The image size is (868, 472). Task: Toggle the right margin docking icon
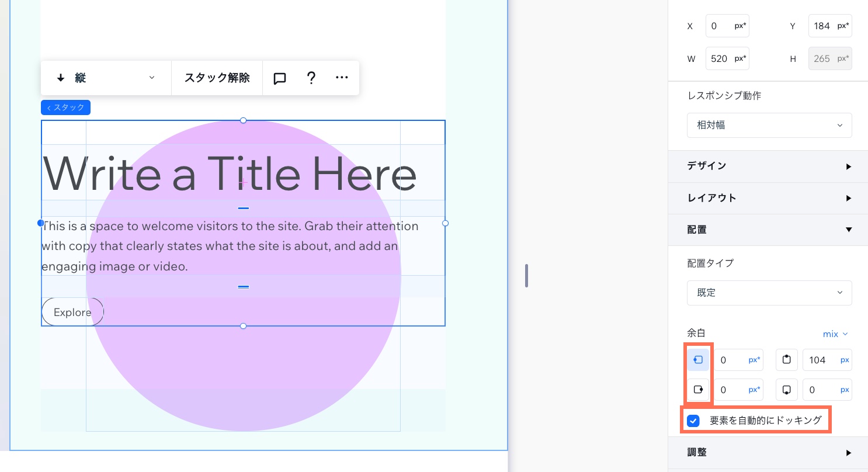[698, 390]
